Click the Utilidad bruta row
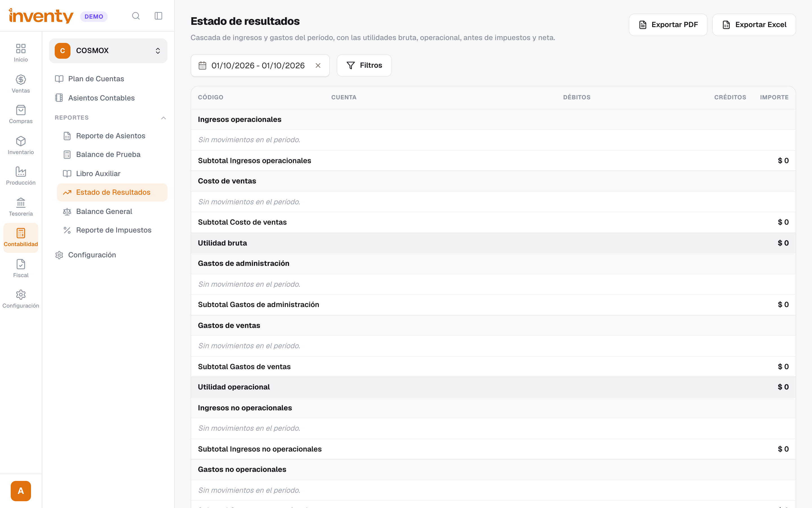The image size is (812, 508). 493,243
